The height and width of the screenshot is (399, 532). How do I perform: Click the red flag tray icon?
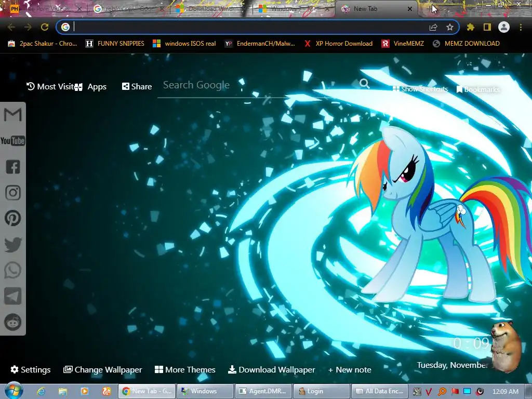[x=455, y=392]
